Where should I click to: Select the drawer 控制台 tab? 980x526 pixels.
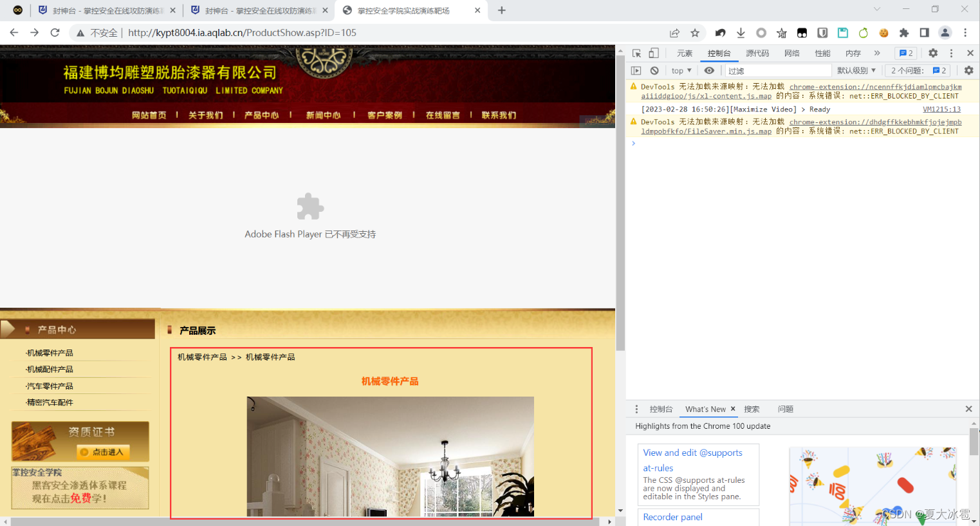661,409
